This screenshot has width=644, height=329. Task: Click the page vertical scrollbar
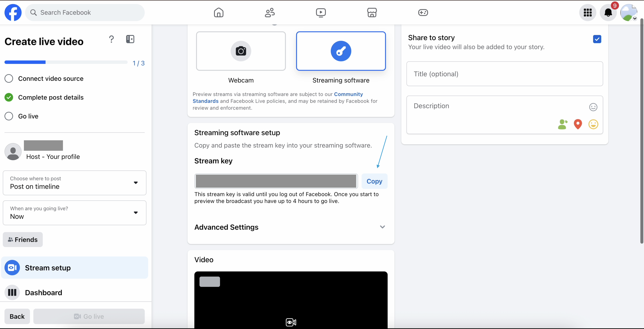point(641,131)
